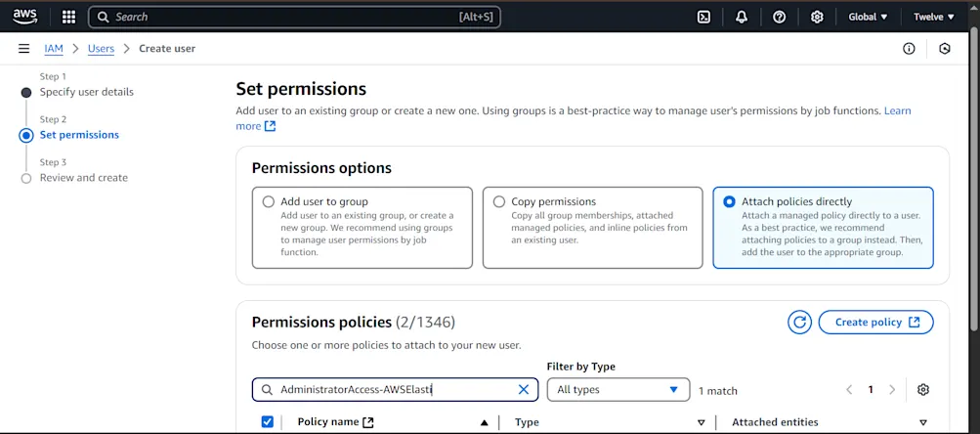
Task: Open the Learn more link
Action: [897, 110]
